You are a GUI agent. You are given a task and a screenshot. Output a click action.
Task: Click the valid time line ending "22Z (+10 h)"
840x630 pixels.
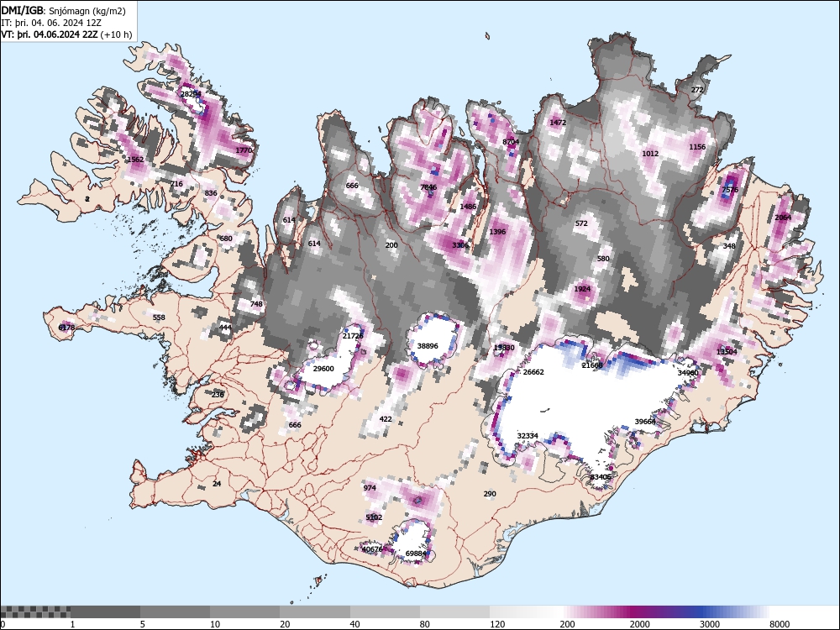(x=66, y=34)
